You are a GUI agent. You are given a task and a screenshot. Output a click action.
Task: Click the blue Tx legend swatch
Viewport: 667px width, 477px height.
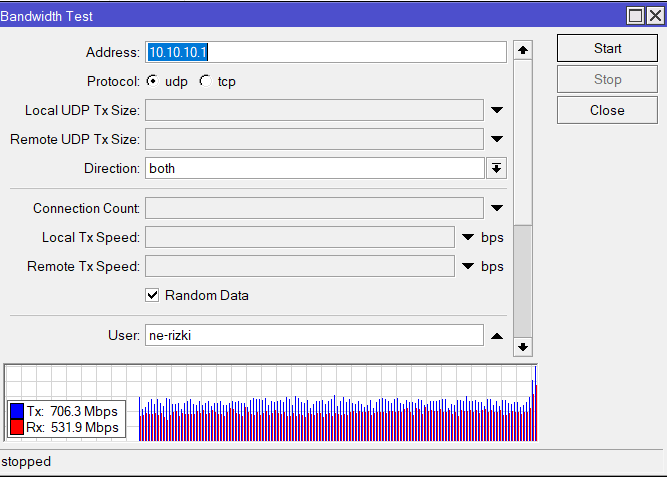17,411
